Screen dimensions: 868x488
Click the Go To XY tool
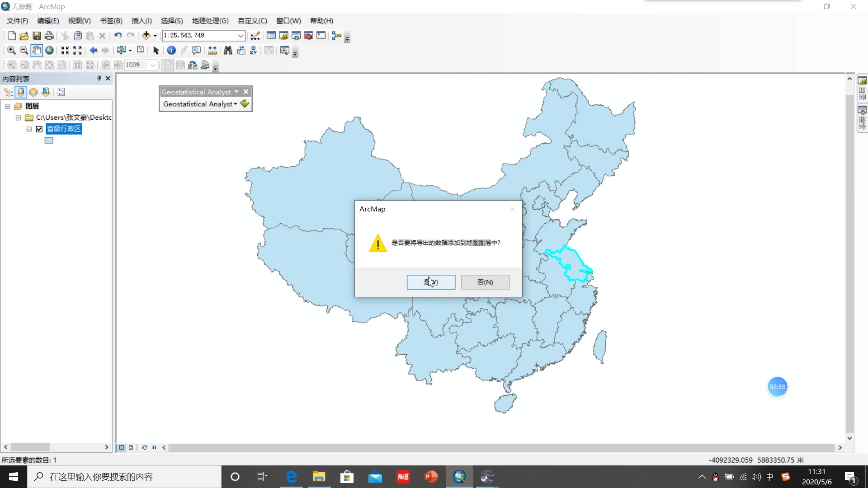pyautogui.click(x=253, y=50)
